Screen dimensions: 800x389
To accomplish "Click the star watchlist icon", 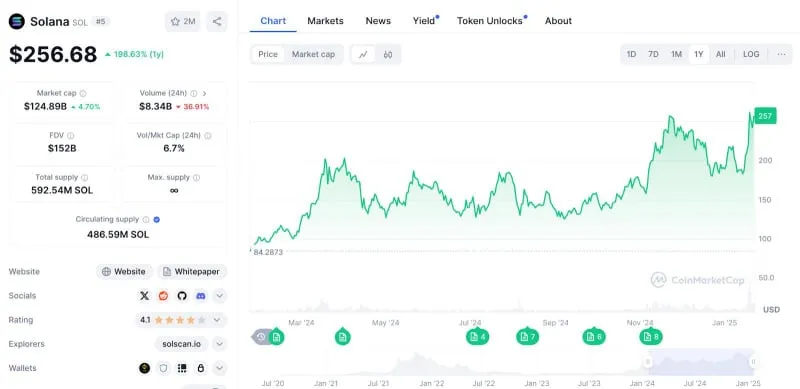I will coord(176,21).
